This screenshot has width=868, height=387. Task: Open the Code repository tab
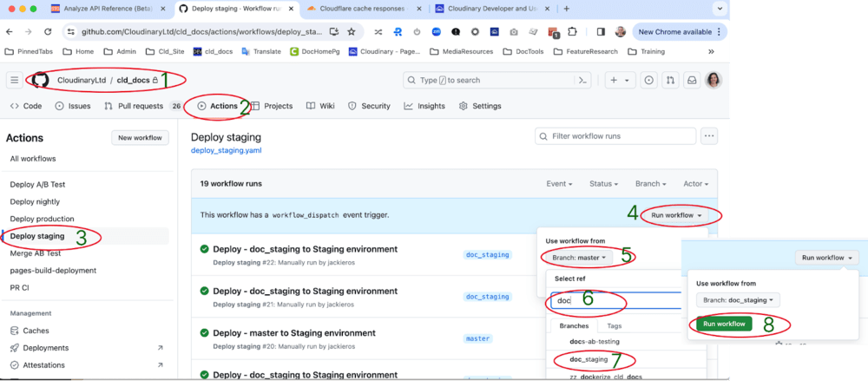click(x=26, y=106)
